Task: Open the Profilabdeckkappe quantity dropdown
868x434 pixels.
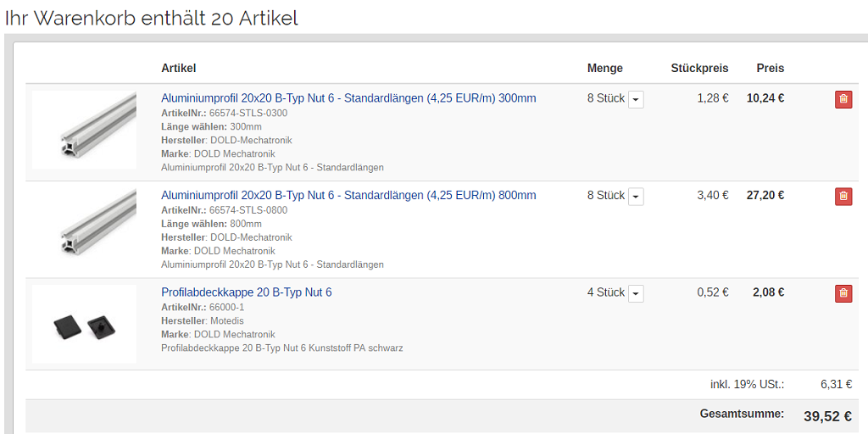Action: [x=636, y=294]
